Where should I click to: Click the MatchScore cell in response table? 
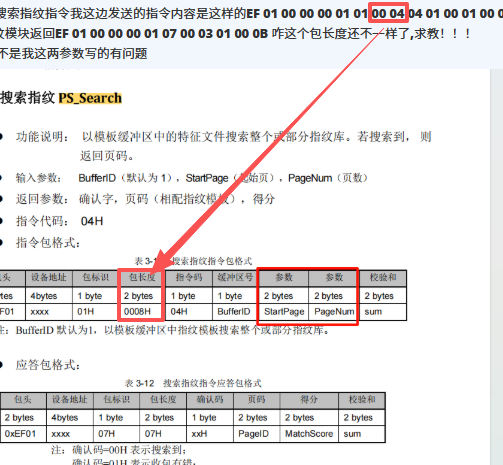[x=309, y=434]
